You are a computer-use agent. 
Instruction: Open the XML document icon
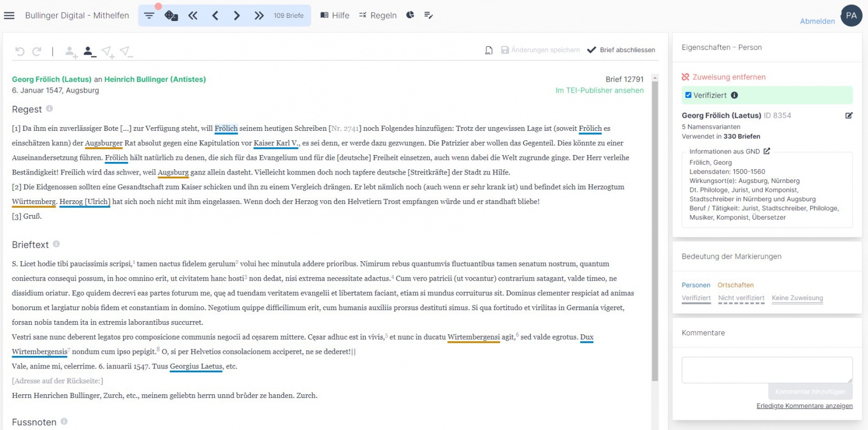tap(489, 50)
